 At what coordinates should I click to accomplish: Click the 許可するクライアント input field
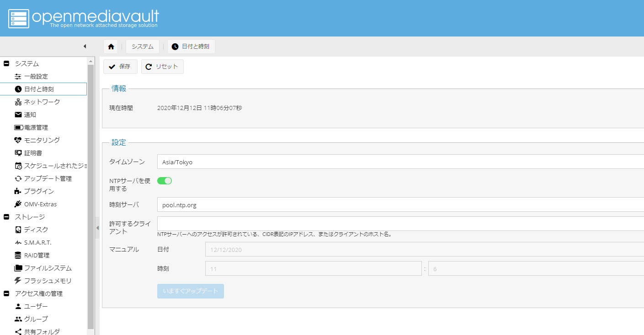[x=400, y=224]
